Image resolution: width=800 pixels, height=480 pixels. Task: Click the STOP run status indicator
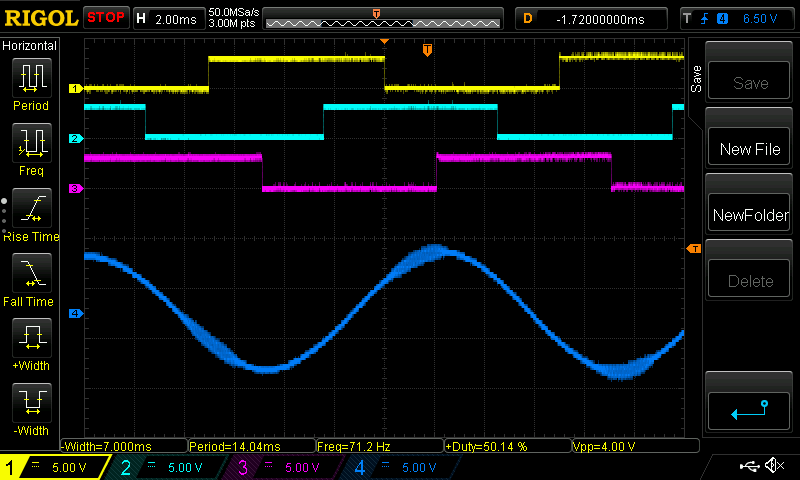106,18
